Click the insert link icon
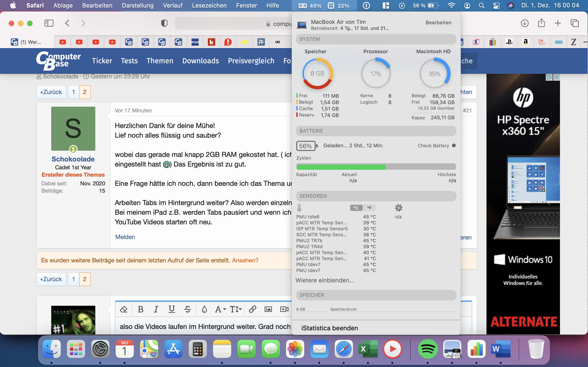This screenshot has height=367, width=588. coord(252,309)
